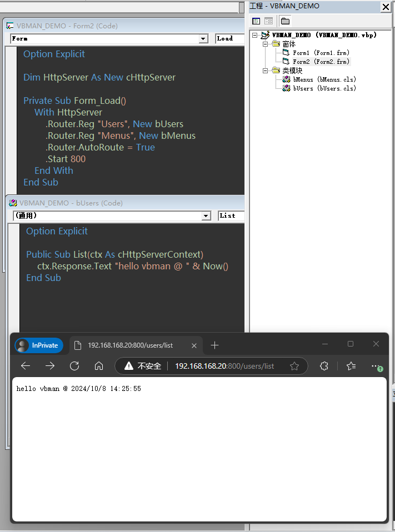Image resolution: width=395 pixels, height=532 pixels.
Task: Select the 192.168.168.20:800/users/list browser tab
Action: click(x=136, y=345)
